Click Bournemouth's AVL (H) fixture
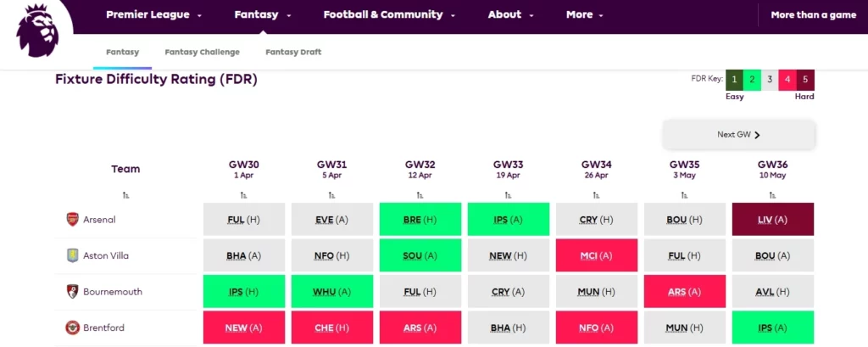Viewport: 868px width, 347px height. pyautogui.click(x=773, y=292)
